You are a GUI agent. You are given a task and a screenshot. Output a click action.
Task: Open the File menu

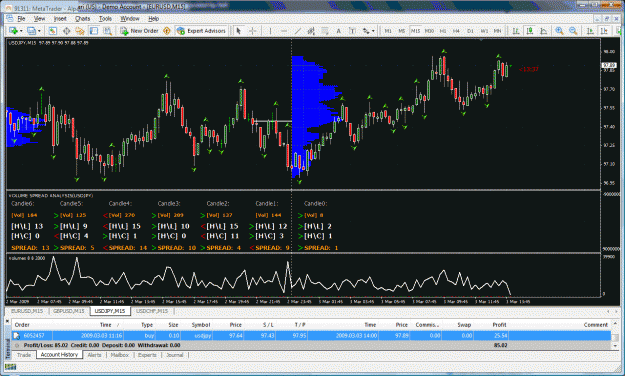pos(21,19)
